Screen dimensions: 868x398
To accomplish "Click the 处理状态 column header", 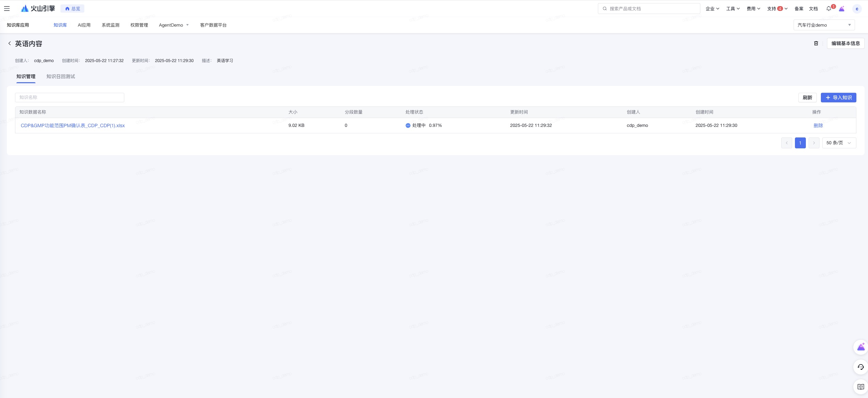I will 414,112.
